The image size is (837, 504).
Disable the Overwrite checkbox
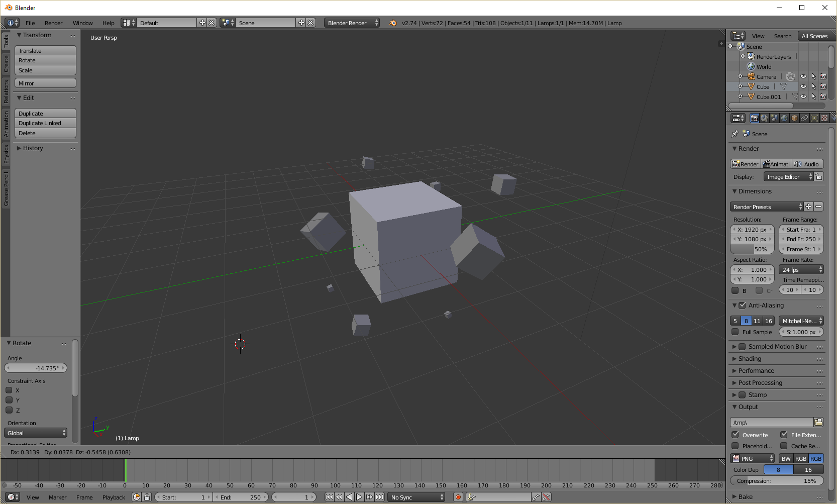point(735,435)
